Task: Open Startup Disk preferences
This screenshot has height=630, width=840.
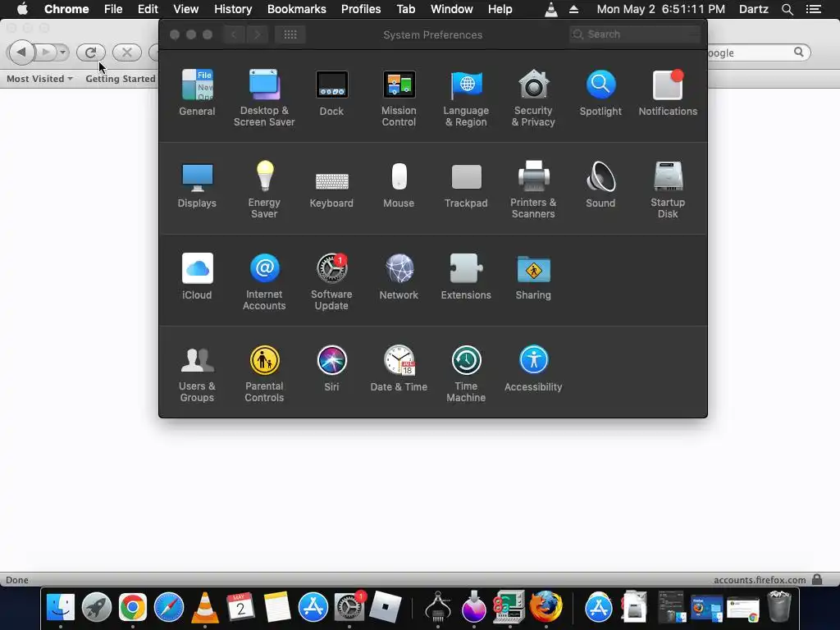Action: tap(668, 189)
